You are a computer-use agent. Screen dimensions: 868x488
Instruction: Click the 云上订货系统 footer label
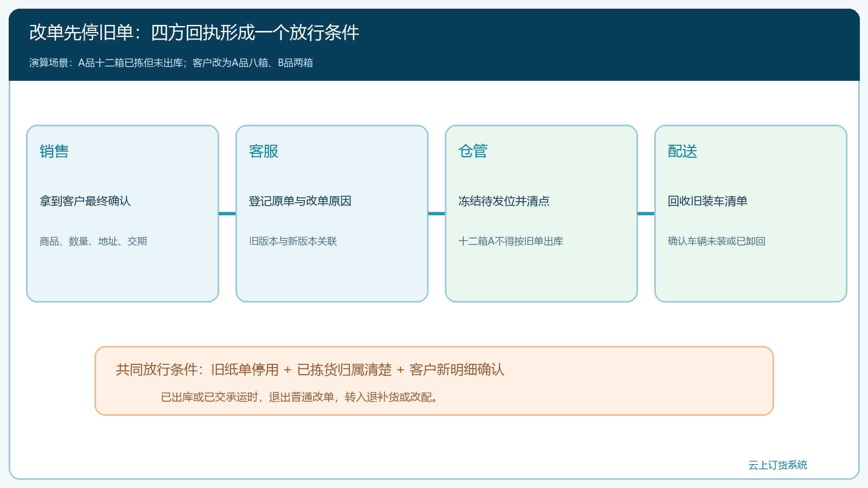tap(778, 465)
